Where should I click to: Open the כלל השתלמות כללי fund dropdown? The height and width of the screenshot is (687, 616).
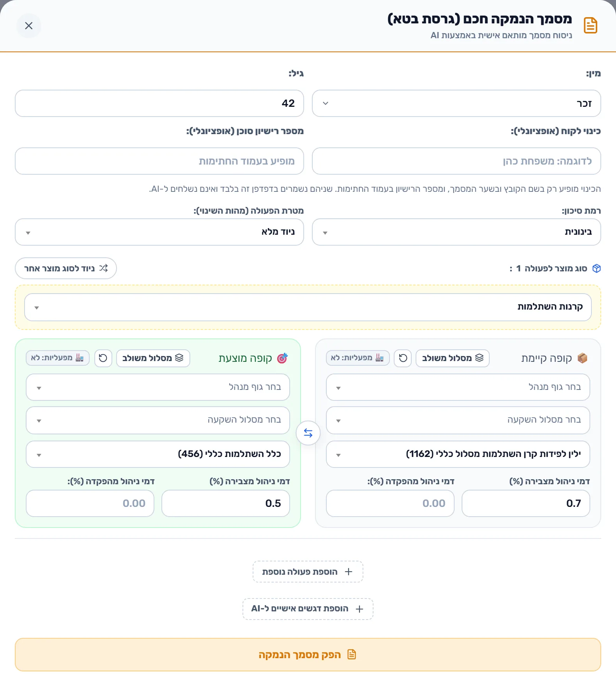[158, 454]
